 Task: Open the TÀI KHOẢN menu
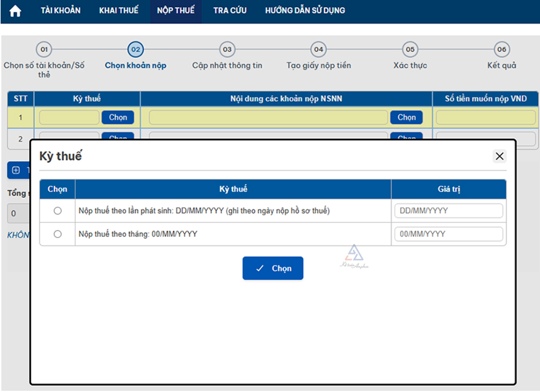coord(61,11)
